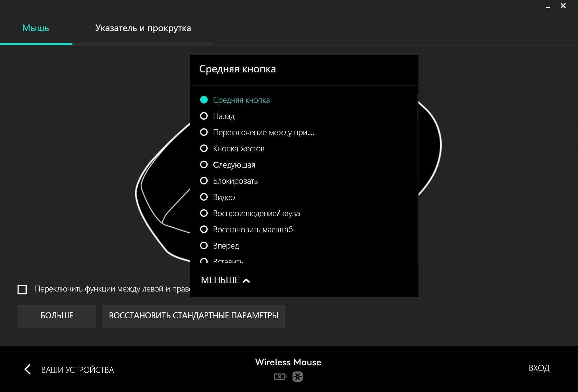Image resolution: width=578 pixels, height=392 pixels.
Task: Select the Блокировать radio option
Action: click(x=204, y=181)
